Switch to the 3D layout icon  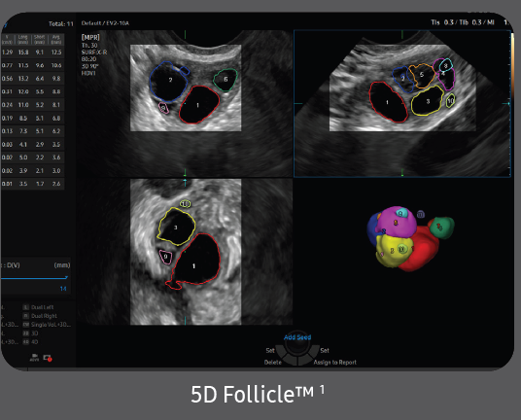[x=25, y=332]
